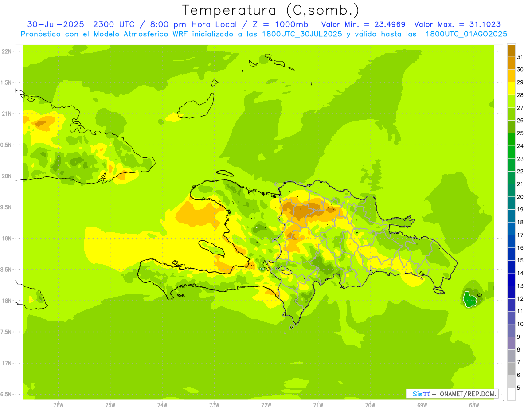Click the "25" legend scale value
Screen dimensions: 532x411
click(520, 133)
